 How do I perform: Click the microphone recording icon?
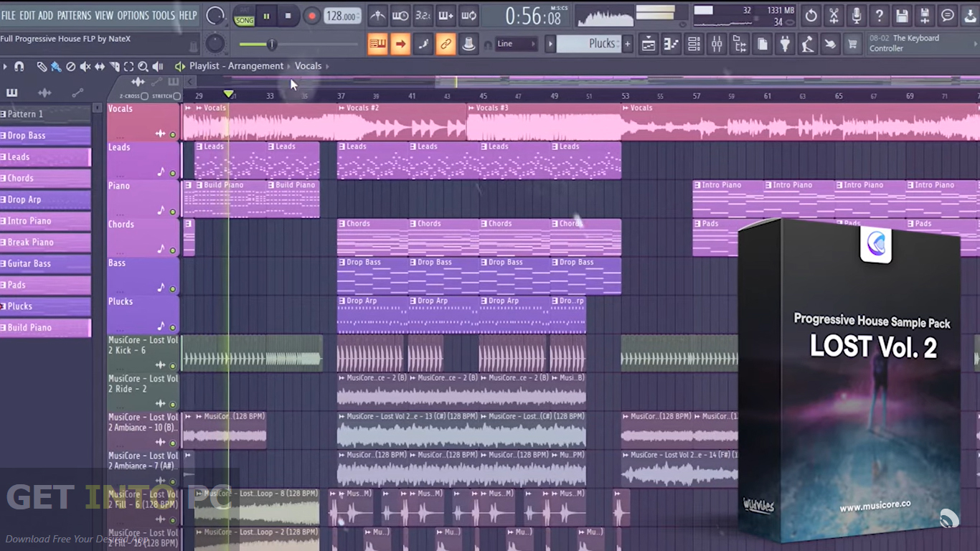click(857, 15)
